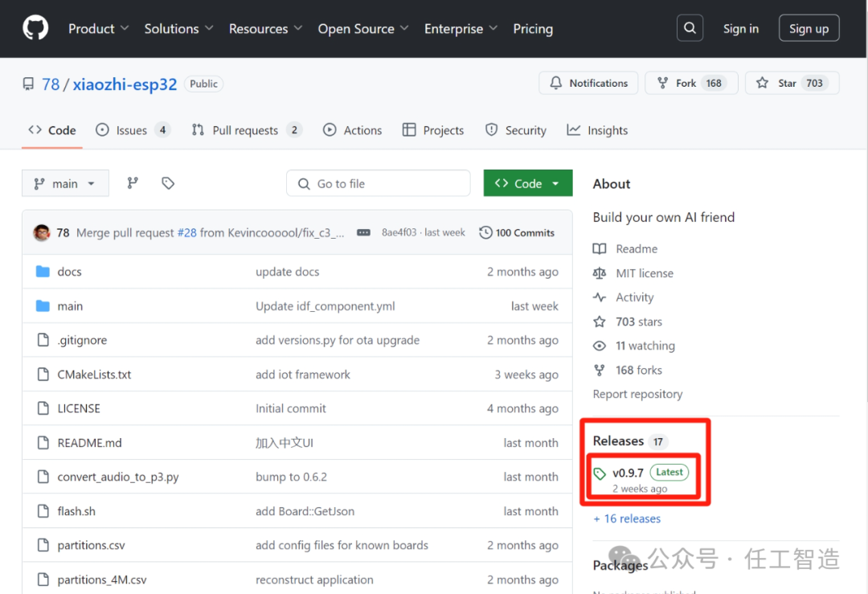Open the v0.9.7 latest release link
Image resolution: width=868 pixels, height=594 pixels.
pyautogui.click(x=628, y=473)
